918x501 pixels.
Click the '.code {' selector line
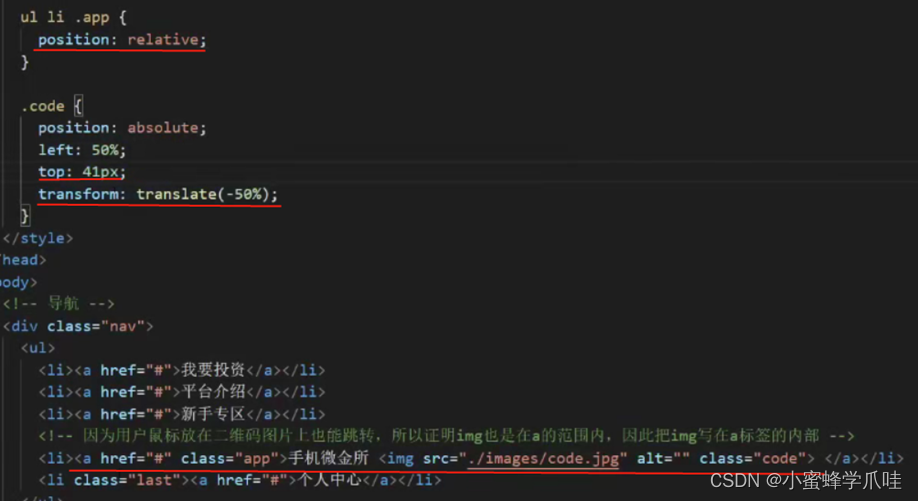pos(52,106)
